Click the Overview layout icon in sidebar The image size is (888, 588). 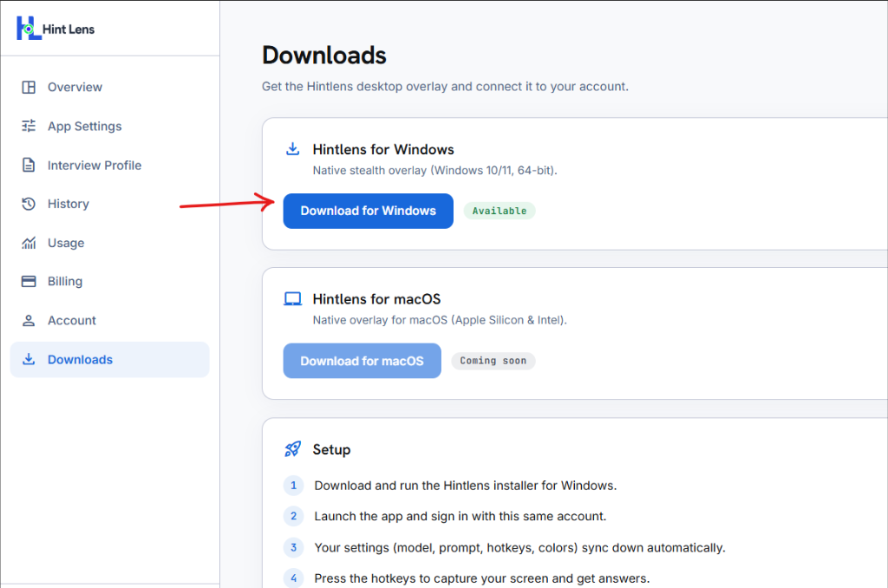29,88
